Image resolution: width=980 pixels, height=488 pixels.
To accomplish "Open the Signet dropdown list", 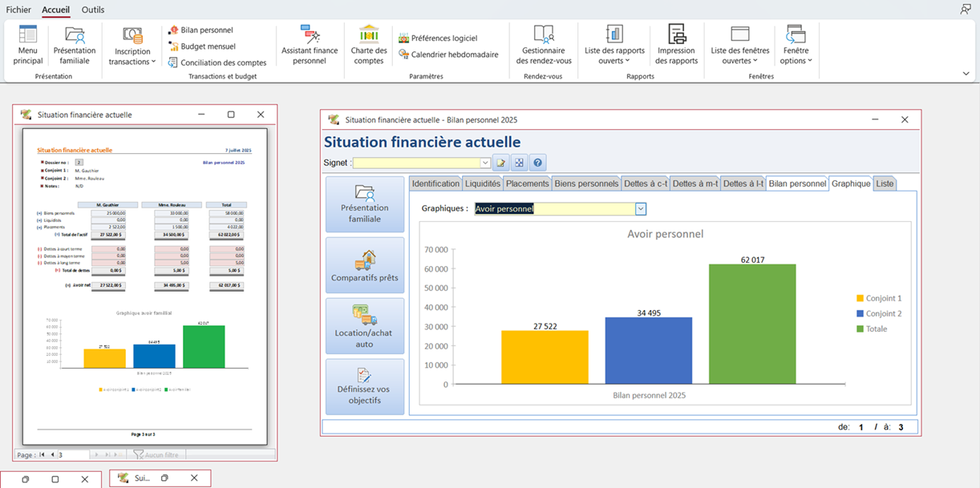I will click(485, 163).
